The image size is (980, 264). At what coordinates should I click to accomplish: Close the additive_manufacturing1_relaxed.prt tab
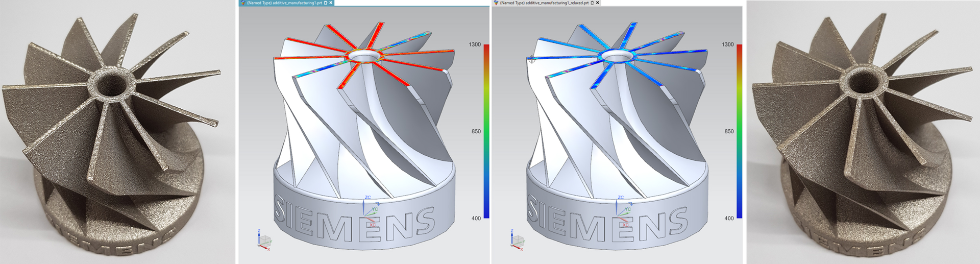coord(598,3)
